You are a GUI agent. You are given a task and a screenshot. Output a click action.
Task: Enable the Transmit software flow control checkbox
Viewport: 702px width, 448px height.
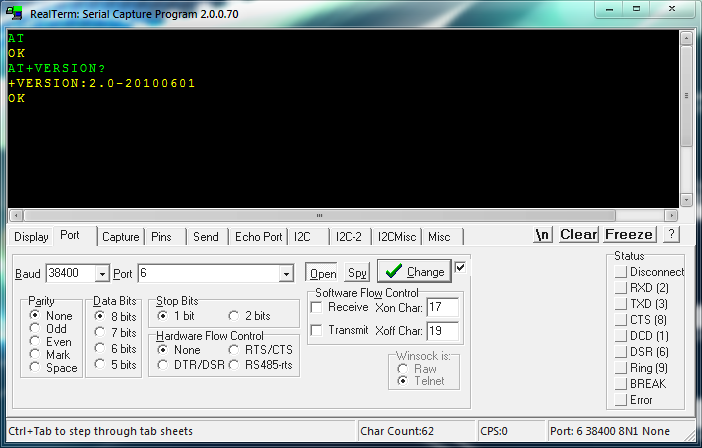[316, 330]
